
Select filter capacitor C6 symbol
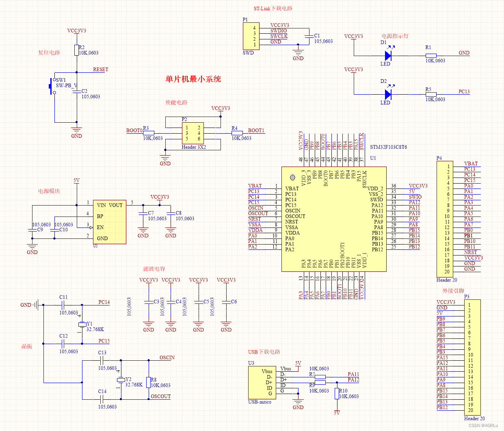tap(226, 302)
